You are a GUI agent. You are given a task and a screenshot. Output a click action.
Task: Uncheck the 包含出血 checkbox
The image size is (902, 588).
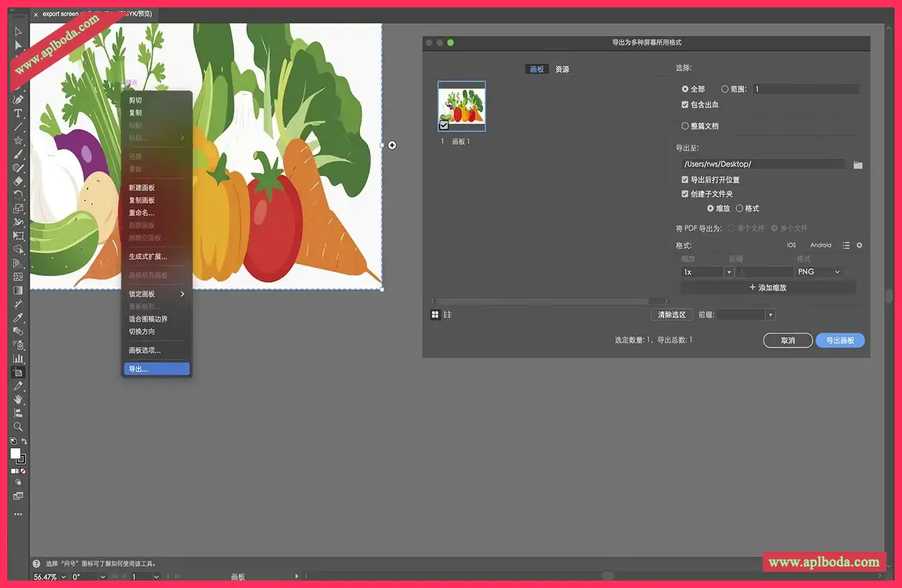[x=685, y=105]
